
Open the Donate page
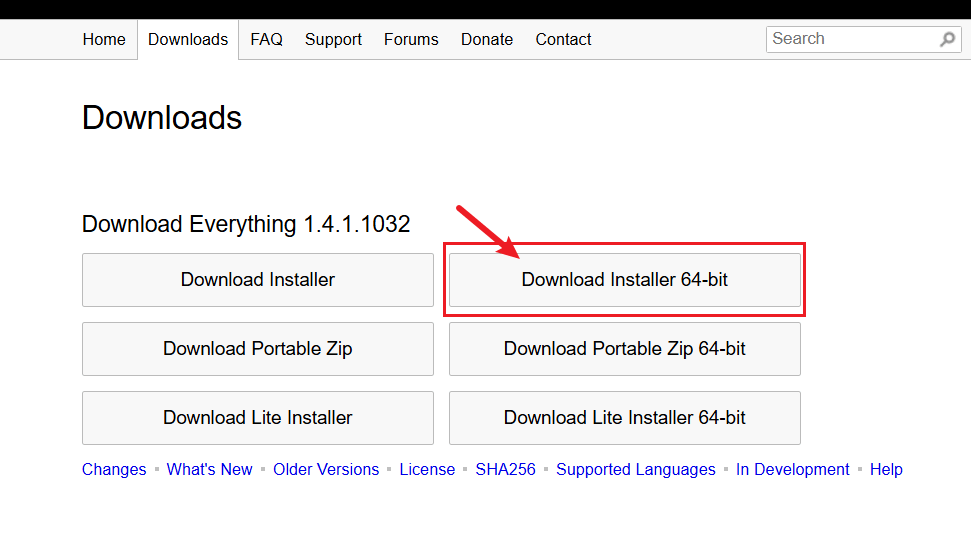click(487, 40)
